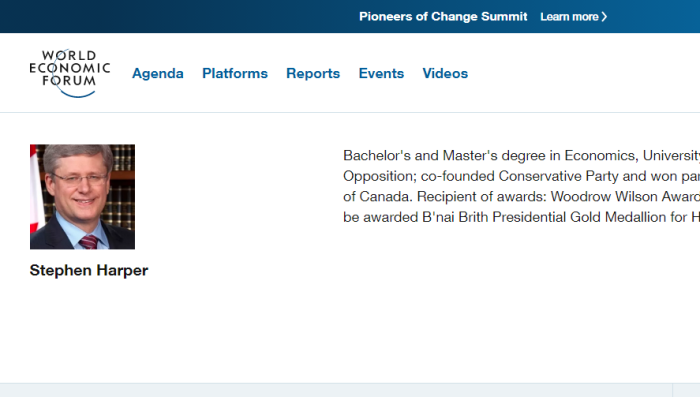
Task: Click the chevron arrow beside Learn more
Action: coord(604,17)
